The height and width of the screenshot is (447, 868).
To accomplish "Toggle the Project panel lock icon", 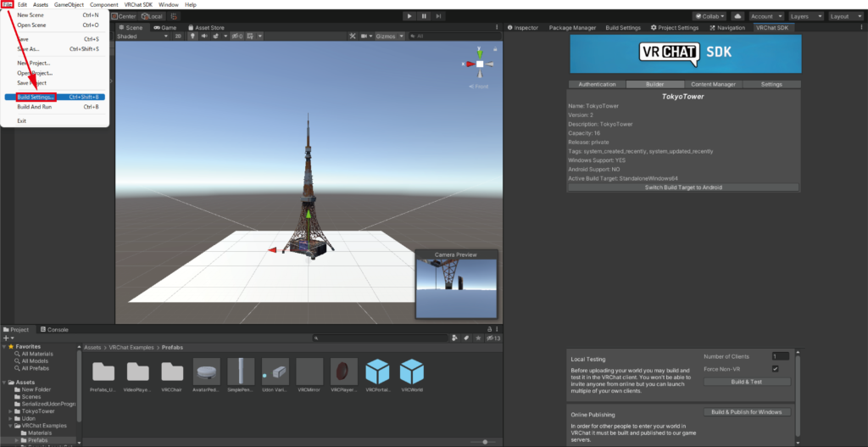I will [489, 329].
